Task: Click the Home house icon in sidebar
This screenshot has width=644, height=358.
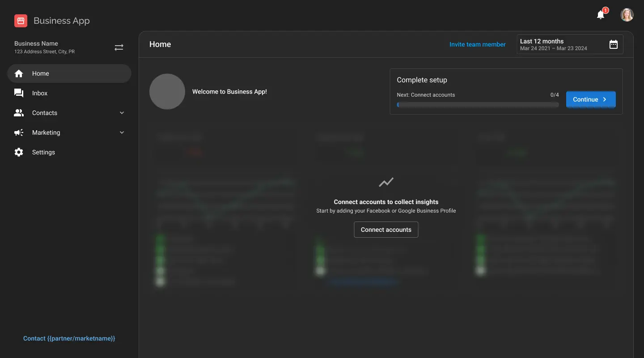Action: (x=19, y=73)
